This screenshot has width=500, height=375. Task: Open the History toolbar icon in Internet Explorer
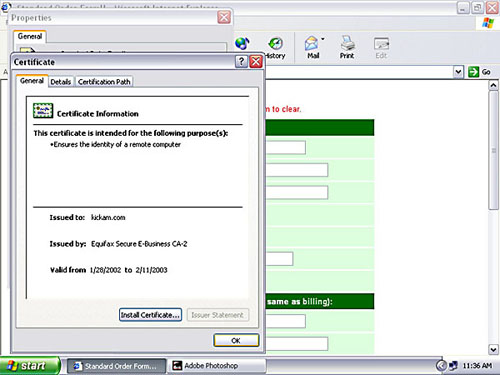click(x=276, y=48)
